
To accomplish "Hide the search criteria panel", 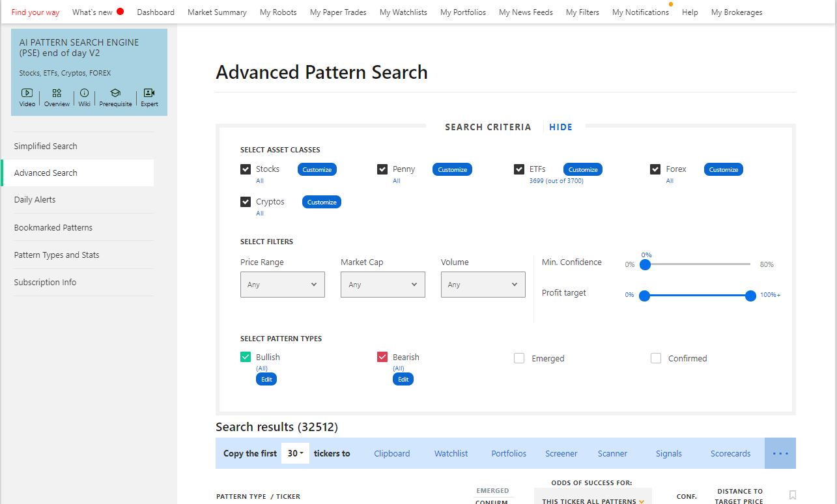I will [561, 127].
